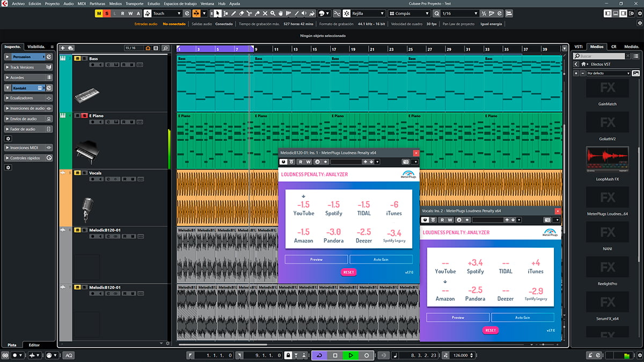Open the Estudio menu
The image size is (644, 362).
click(153, 3)
